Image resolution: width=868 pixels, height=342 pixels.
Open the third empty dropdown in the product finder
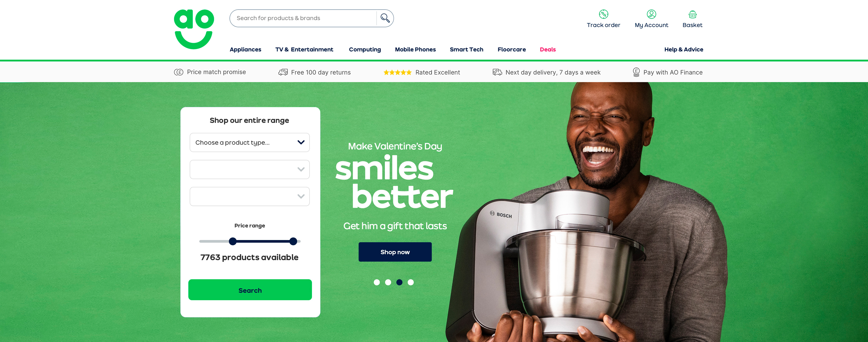coord(249,196)
